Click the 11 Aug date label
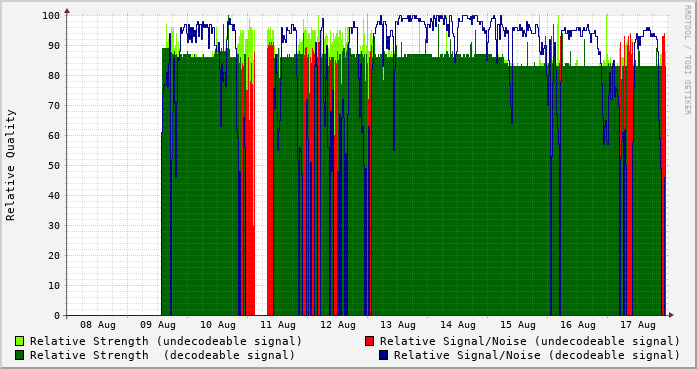The height and width of the screenshot is (369, 697). (278, 325)
